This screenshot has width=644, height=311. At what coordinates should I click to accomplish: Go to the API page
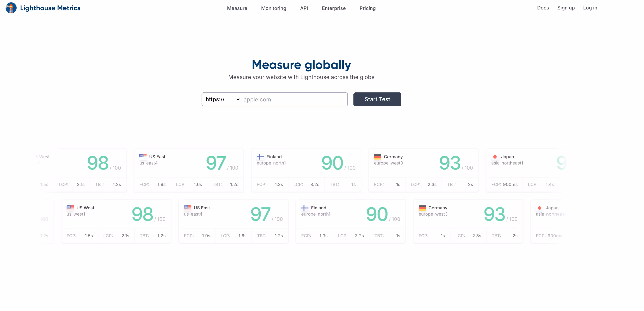[x=304, y=8]
